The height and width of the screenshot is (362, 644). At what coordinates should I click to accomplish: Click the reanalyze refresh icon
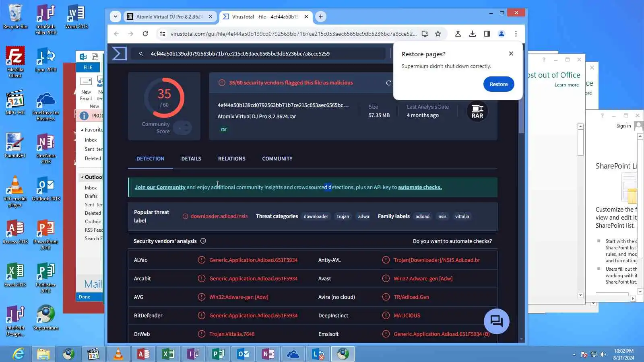[x=388, y=83]
